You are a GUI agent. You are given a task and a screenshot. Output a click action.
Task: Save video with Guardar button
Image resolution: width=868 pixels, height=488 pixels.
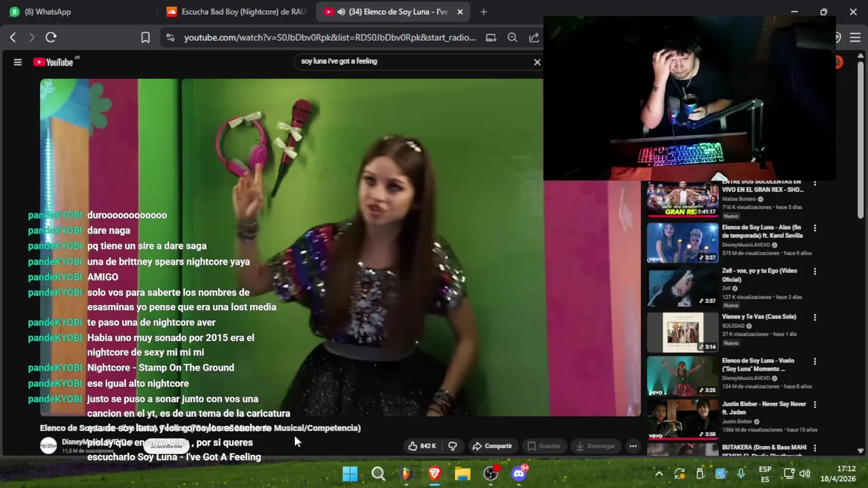coord(544,446)
